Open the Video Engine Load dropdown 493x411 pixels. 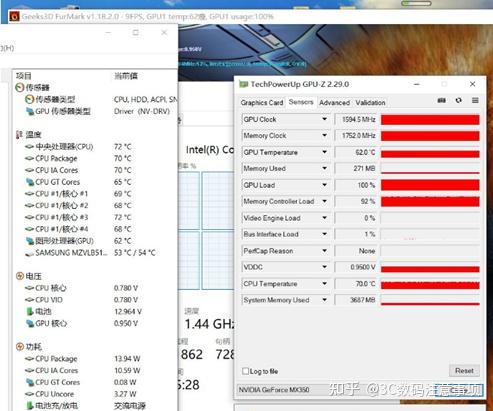[x=324, y=218]
